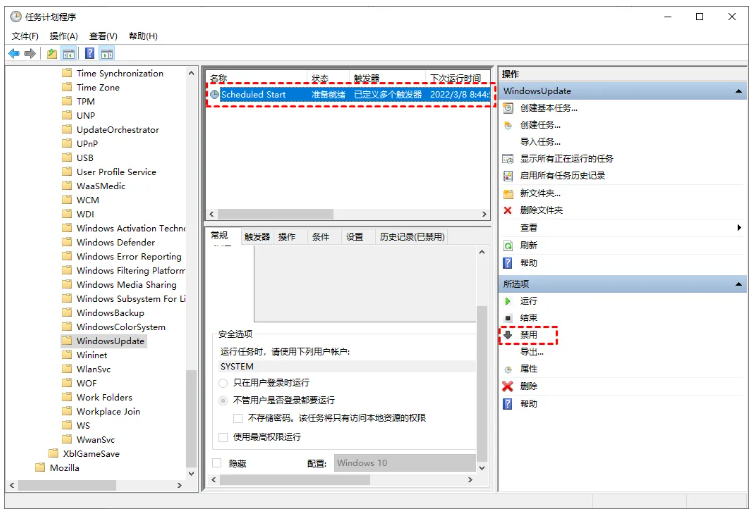
Task: Open the 配置 Windows 10 dropdown
Action: (404, 463)
